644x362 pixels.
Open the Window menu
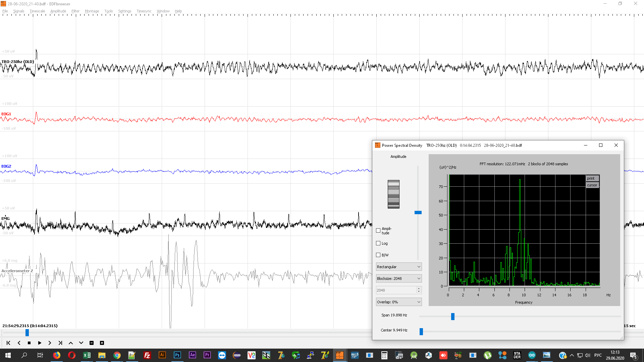point(163,11)
